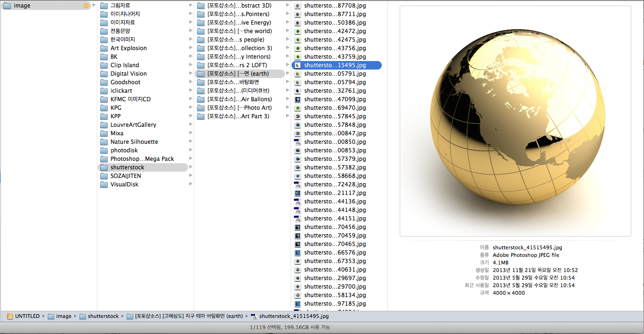Click the image folder icon in first column
This screenshot has width=644, height=334.
pyautogui.click(x=7, y=6)
